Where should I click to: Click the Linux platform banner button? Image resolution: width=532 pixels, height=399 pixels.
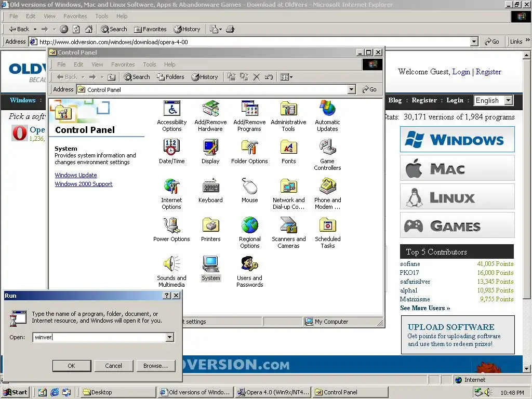pos(457,197)
